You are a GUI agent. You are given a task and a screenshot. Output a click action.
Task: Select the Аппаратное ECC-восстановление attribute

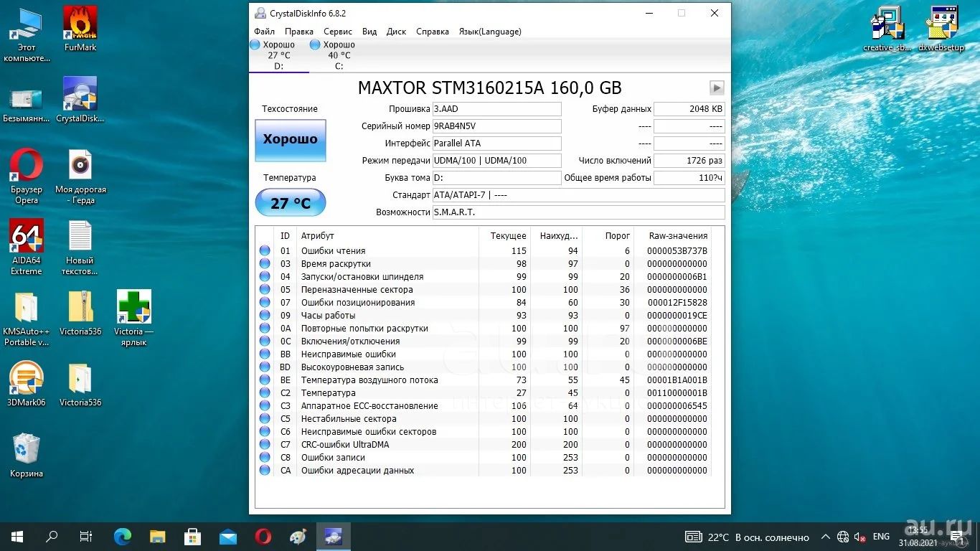coord(369,406)
